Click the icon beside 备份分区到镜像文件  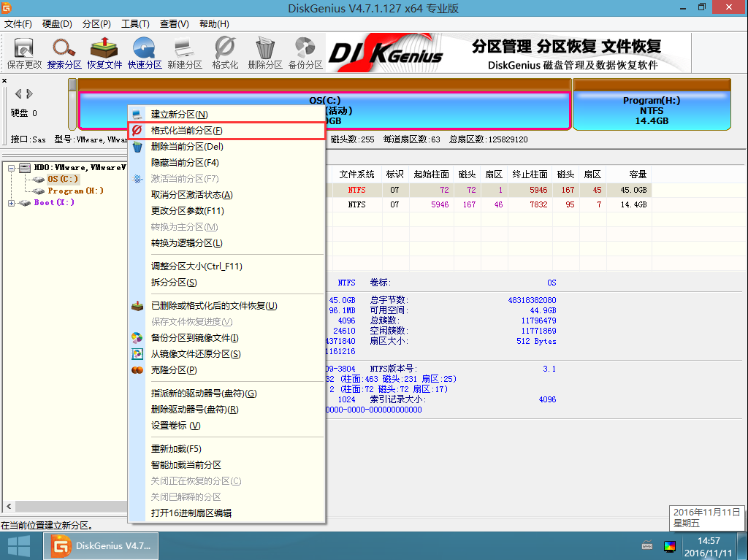coord(137,338)
